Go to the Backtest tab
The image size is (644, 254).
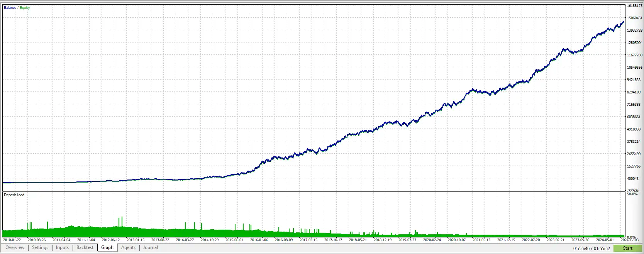pyautogui.click(x=85, y=247)
